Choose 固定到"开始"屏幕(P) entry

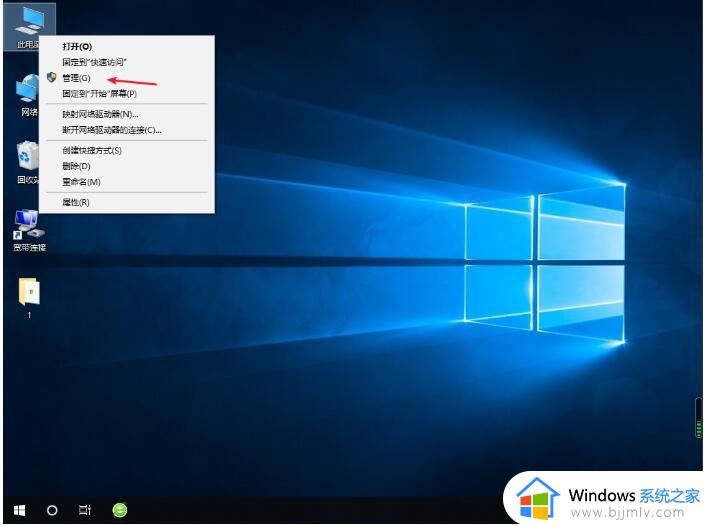pyautogui.click(x=126, y=94)
